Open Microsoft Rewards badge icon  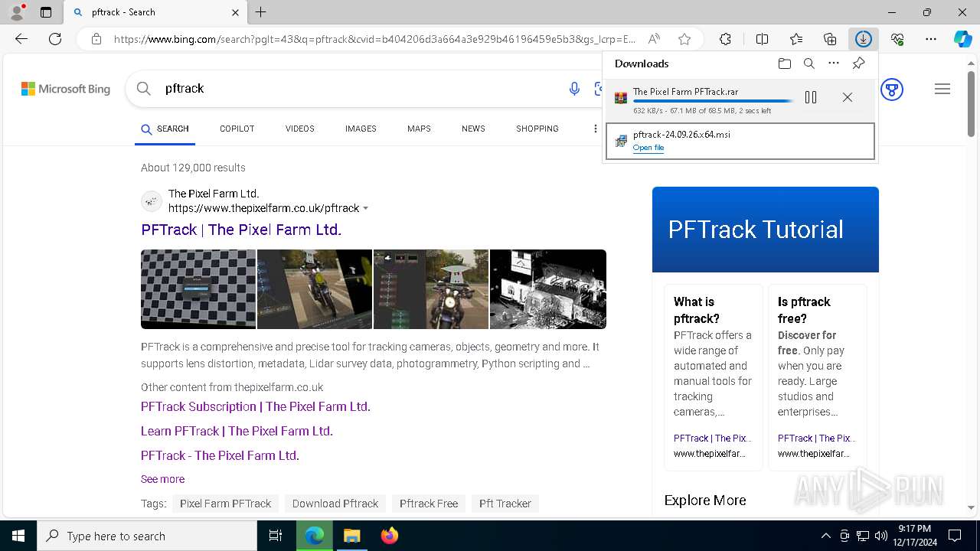point(892,89)
